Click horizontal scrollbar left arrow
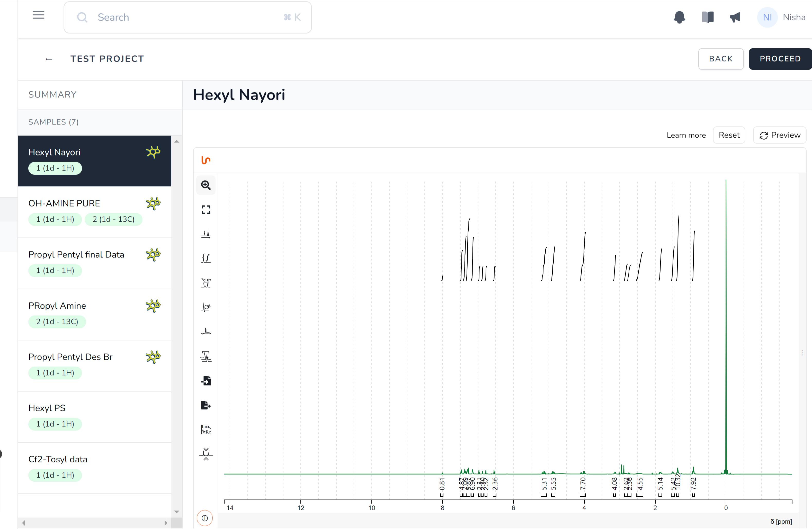The image size is (812, 529). (x=24, y=523)
